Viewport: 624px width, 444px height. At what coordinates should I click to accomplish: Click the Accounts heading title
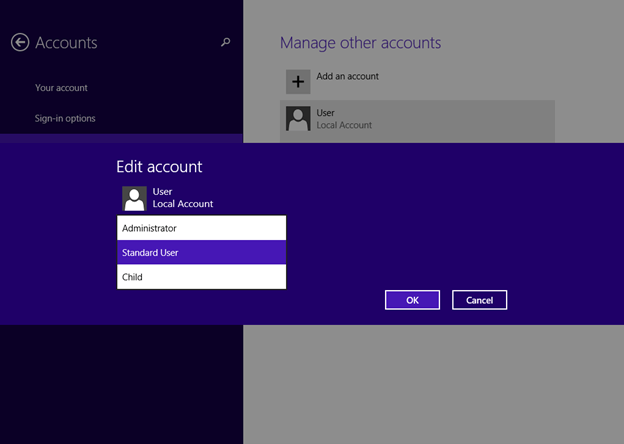66,43
